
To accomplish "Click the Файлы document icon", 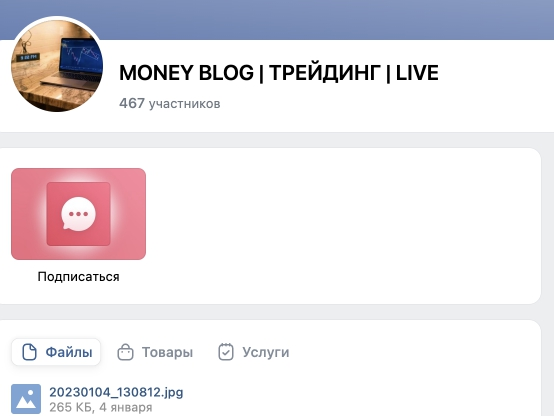I will (29, 352).
